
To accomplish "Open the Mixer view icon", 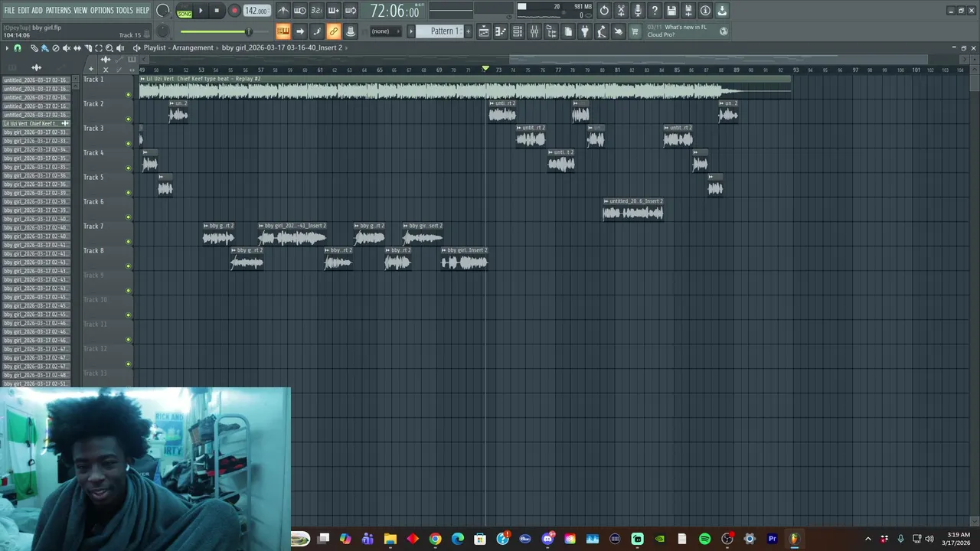I will coord(534,31).
